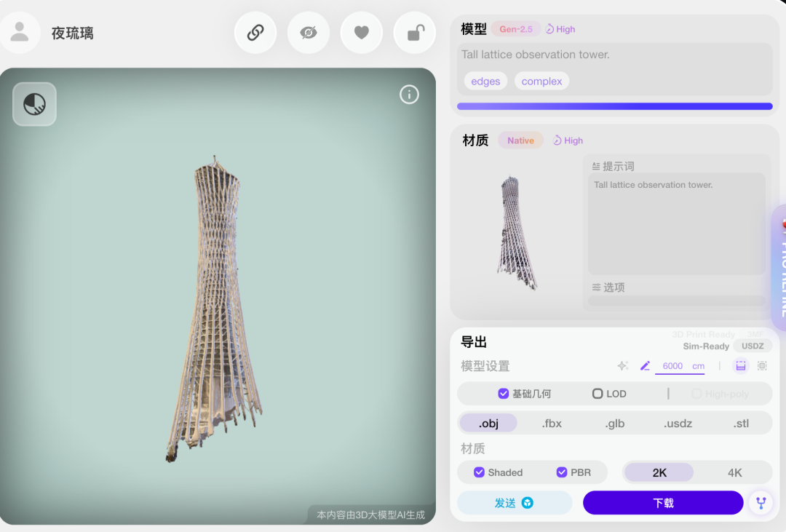Expand the 选项 options section
786x532 pixels.
(x=608, y=287)
